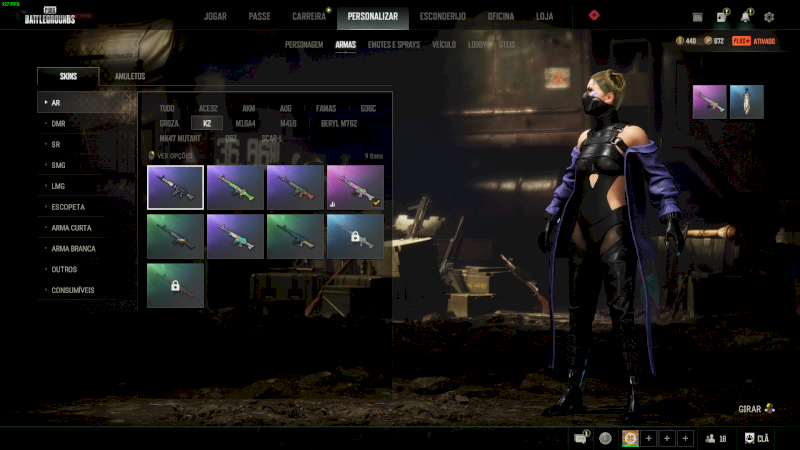Image resolution: width=800 pixels, height=450 pixels.
Task: Filter skins by G36C
Action: click(368, 108)
